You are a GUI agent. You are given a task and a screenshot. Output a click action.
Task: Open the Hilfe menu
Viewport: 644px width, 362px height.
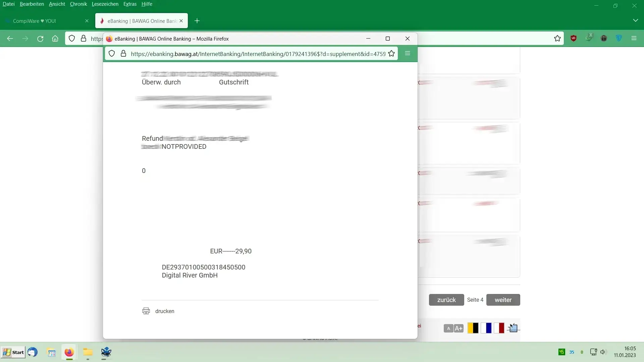[147, 4]
